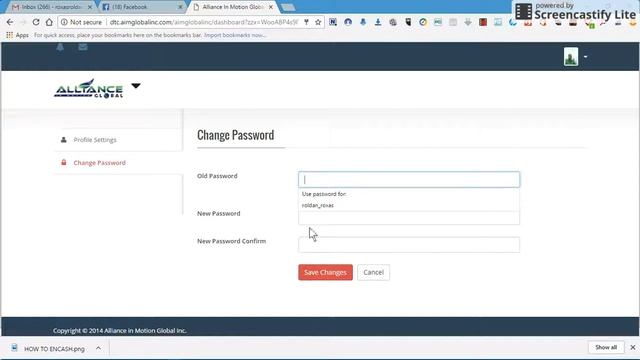The height and width of the screenshot is (360, 640).
Task: Reload the page with refresh icon
Action: point(36,22)
